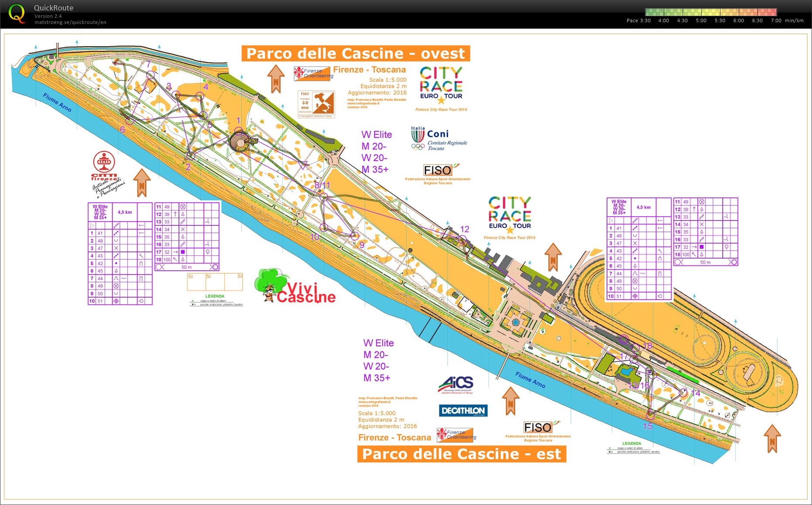Click the '4,5 km' cell in the left control table
Viewport: 812px width, 505px height.
pos(125,212)
